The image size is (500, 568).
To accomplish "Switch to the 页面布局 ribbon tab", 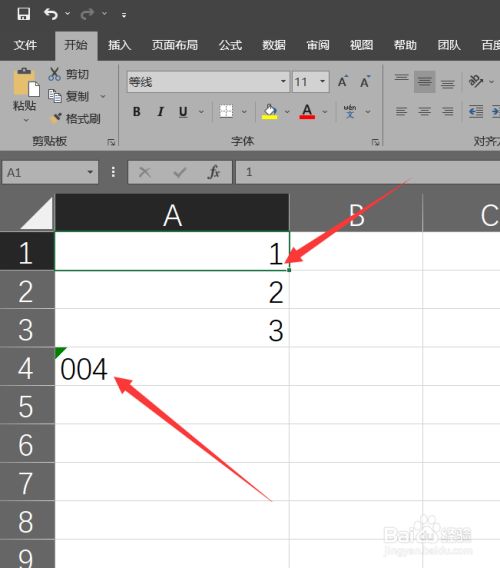I will click(175, 45).
